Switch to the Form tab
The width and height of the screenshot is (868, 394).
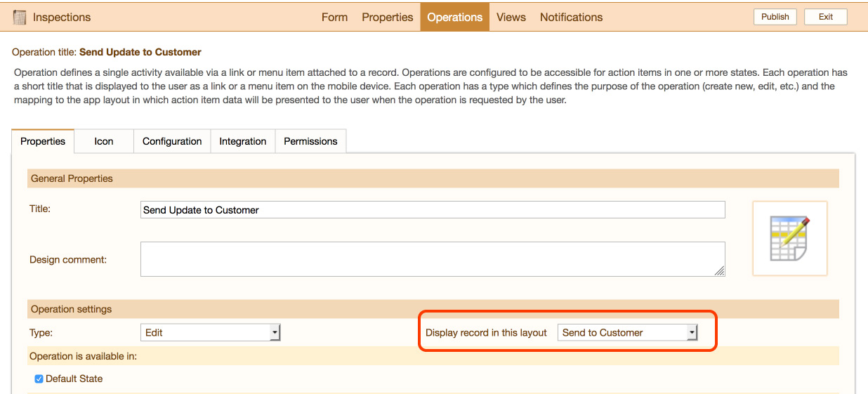[x=334, y=17]
